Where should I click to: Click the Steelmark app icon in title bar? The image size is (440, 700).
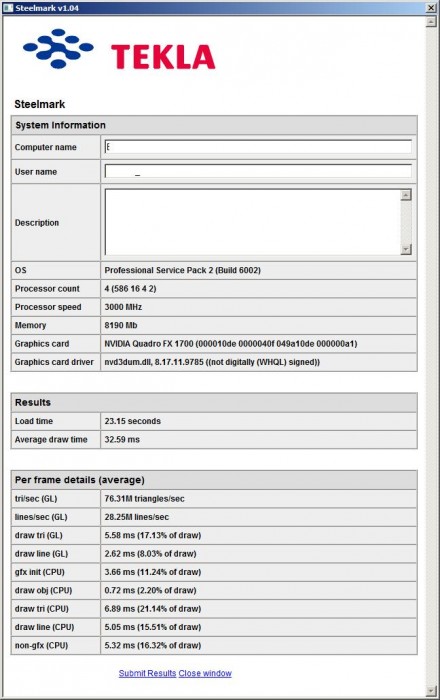pyautogui.click(x=8, y=8)
